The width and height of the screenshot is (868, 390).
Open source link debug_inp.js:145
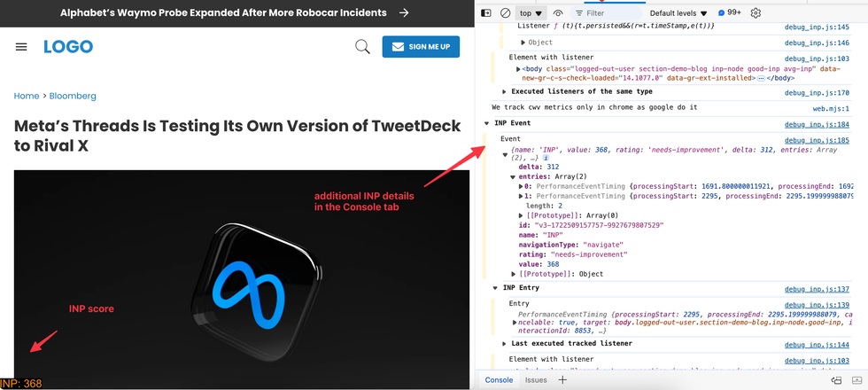pos(817,27)
